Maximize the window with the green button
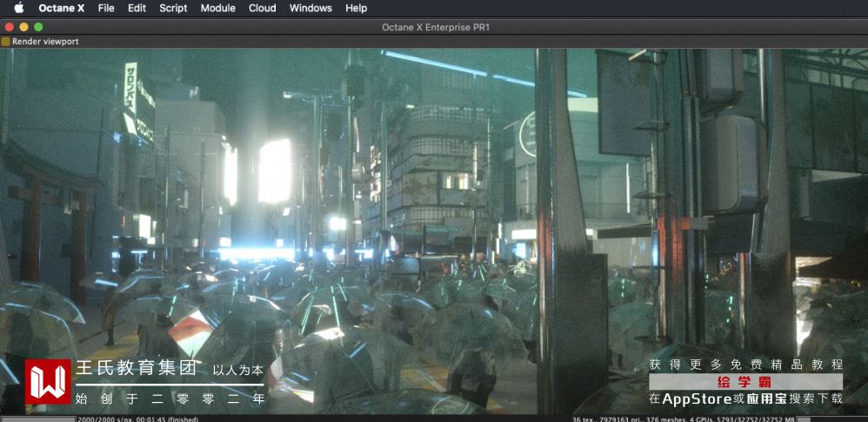The height and width of the screenshot is (422, 868). pyautogui.click(x=38, y=27)
